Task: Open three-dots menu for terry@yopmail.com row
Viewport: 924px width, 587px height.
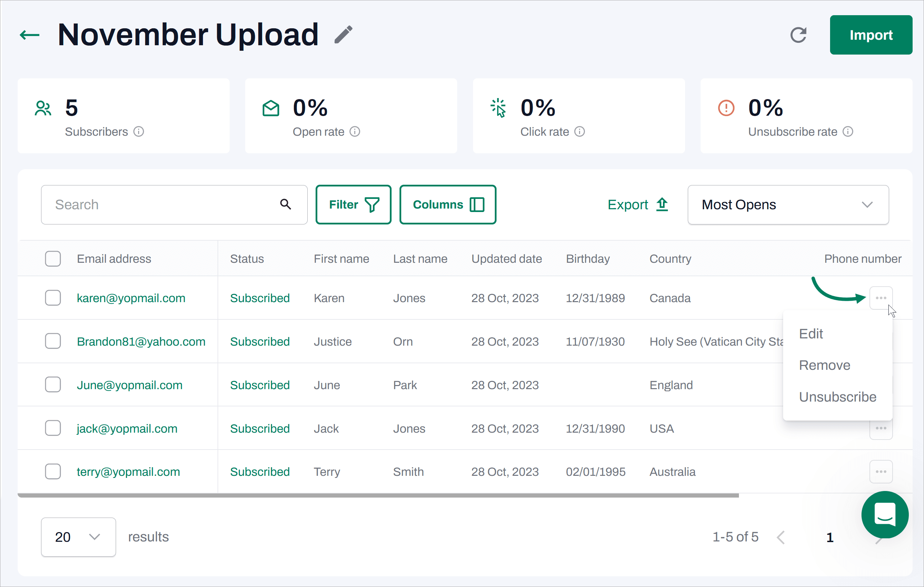Action: 880,472
